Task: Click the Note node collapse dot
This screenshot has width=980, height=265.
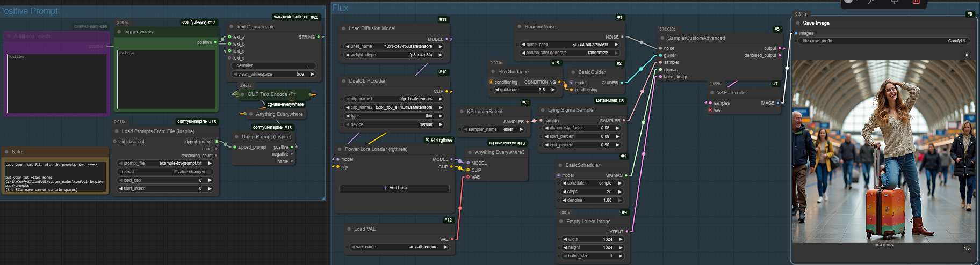Action: (x=6, y=152)
